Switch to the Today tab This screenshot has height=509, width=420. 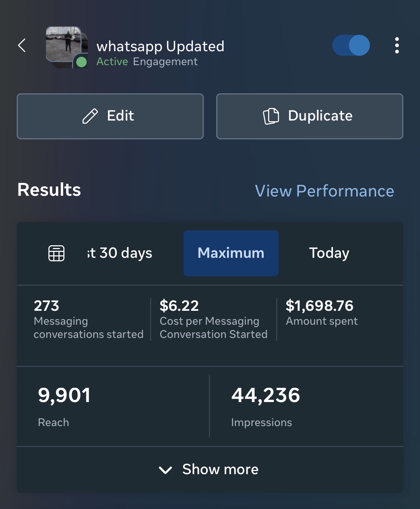329,253
